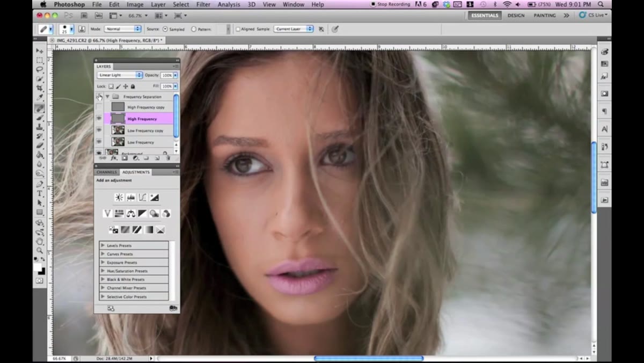Select the Crop tool

pos(40,89)
